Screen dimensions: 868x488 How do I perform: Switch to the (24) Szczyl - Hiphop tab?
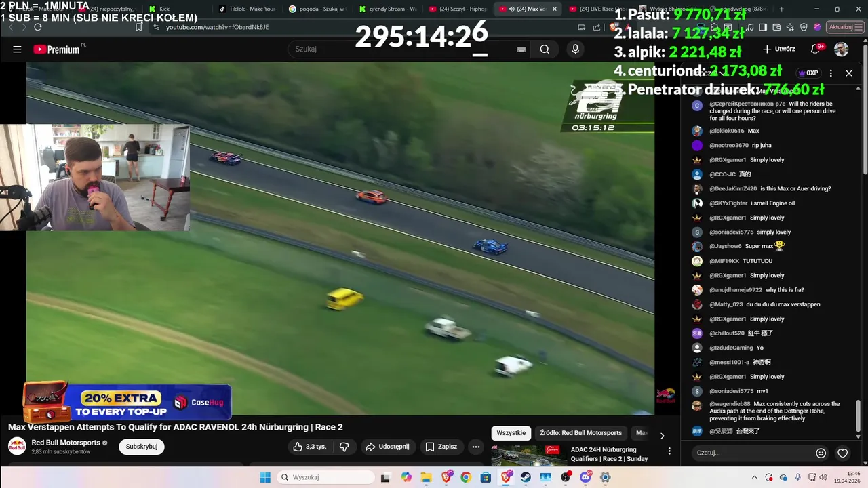(458, 9)
